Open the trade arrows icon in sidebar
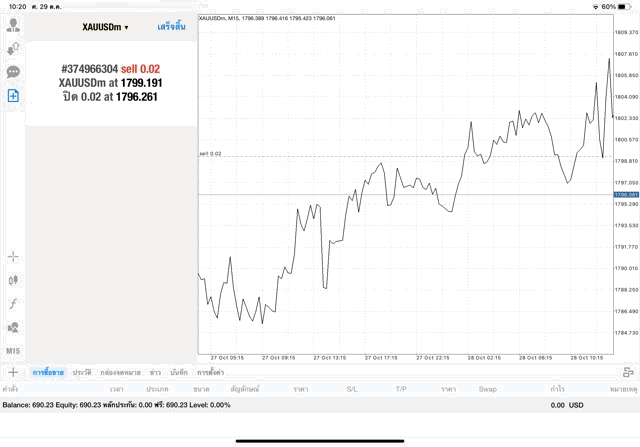This screenshot has width=640, height=447. 14,48
